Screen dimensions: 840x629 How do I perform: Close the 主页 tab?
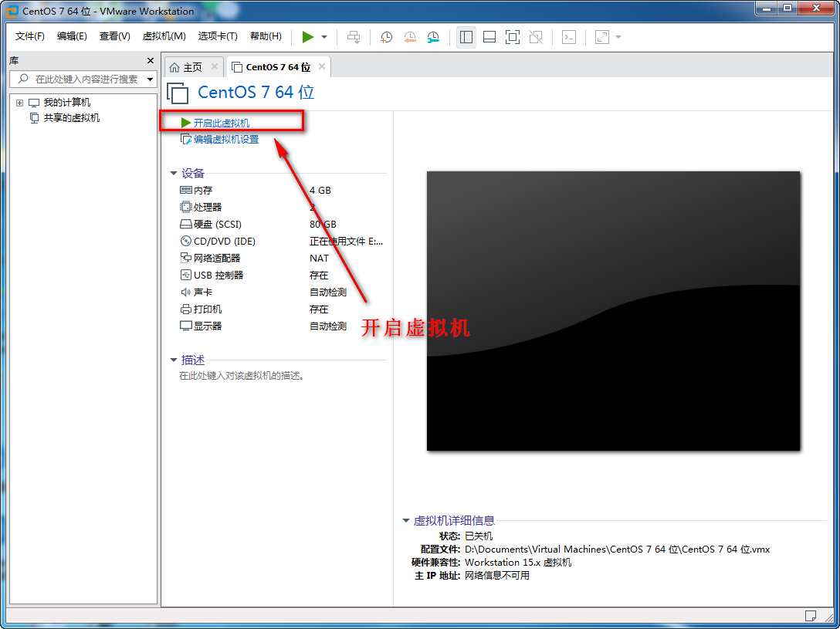click(215, 66)
